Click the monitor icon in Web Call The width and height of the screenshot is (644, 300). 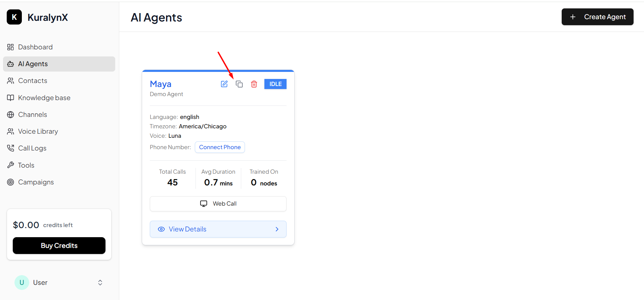click(204, 204)
